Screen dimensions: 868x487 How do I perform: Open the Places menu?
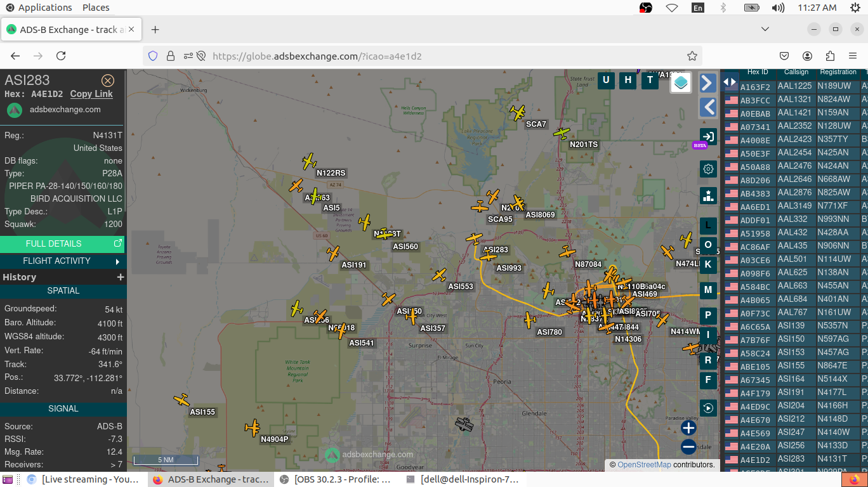[x=96, y=8]
